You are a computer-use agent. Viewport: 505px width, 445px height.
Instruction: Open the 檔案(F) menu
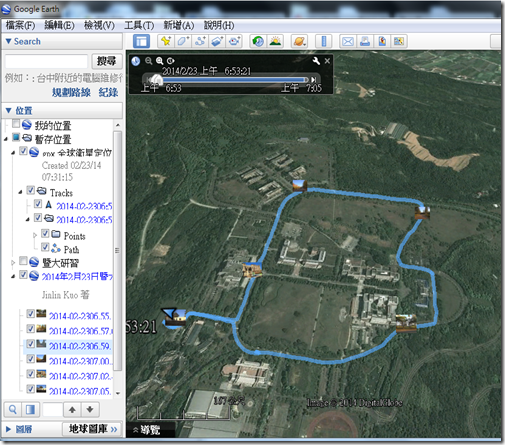coord(20,25)
